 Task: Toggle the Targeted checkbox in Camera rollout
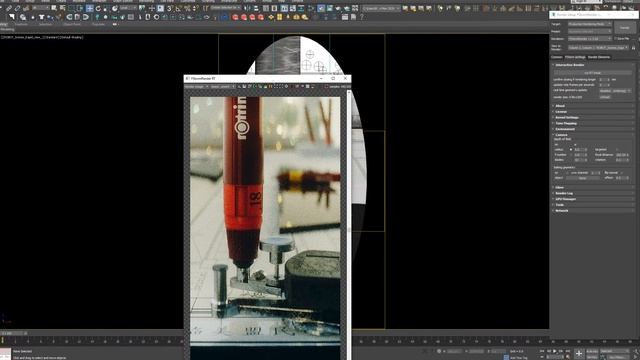coord(617,149)
